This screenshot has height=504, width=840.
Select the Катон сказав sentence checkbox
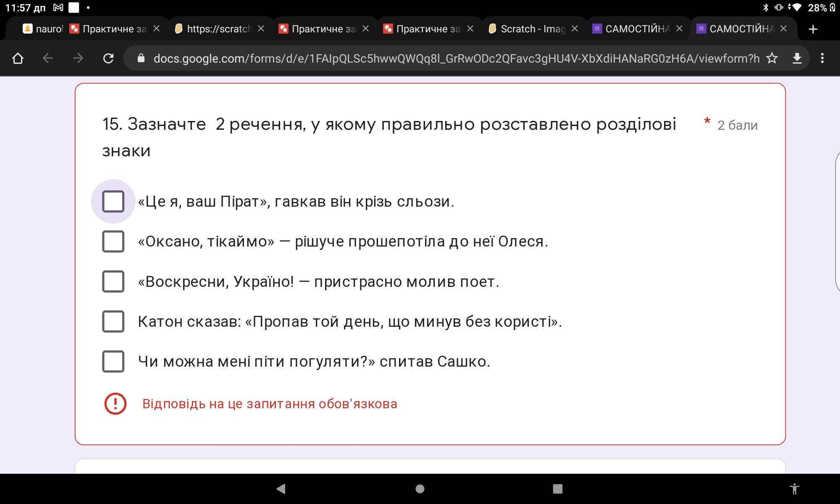coord(113,321)
